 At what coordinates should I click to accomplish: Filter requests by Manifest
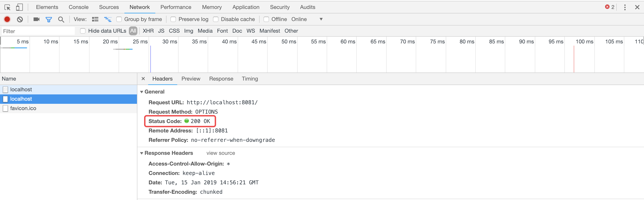pos(269,31)
